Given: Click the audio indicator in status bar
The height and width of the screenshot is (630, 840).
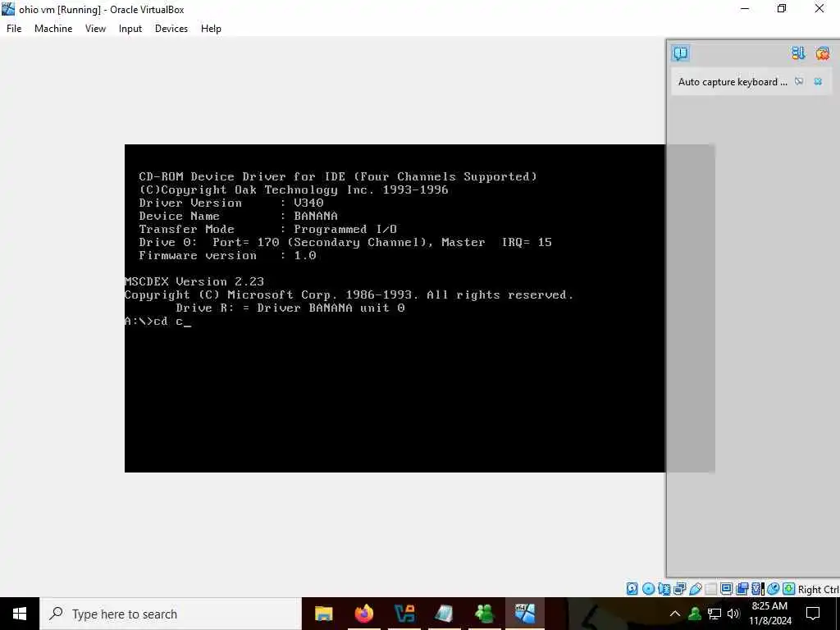Looking at the screenshot, I should (664, 589).
